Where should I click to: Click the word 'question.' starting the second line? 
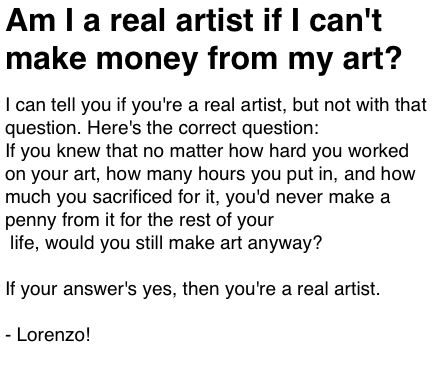pyautogui.click(x=43, y=129)
